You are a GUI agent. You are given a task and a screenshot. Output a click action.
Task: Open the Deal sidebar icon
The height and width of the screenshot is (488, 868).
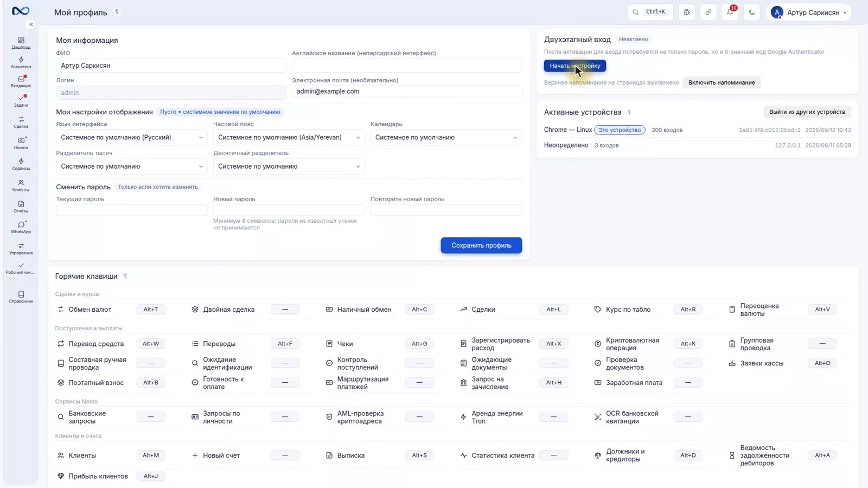coord(21,122)
